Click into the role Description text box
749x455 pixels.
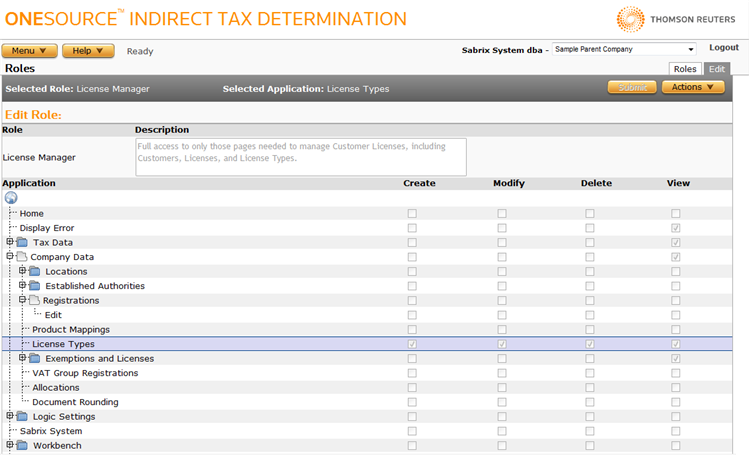(x=300, y=157)
